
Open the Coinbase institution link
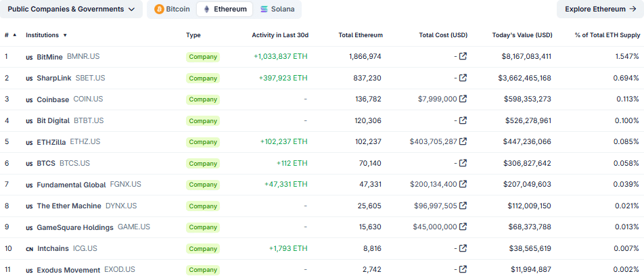coord(53,99)
